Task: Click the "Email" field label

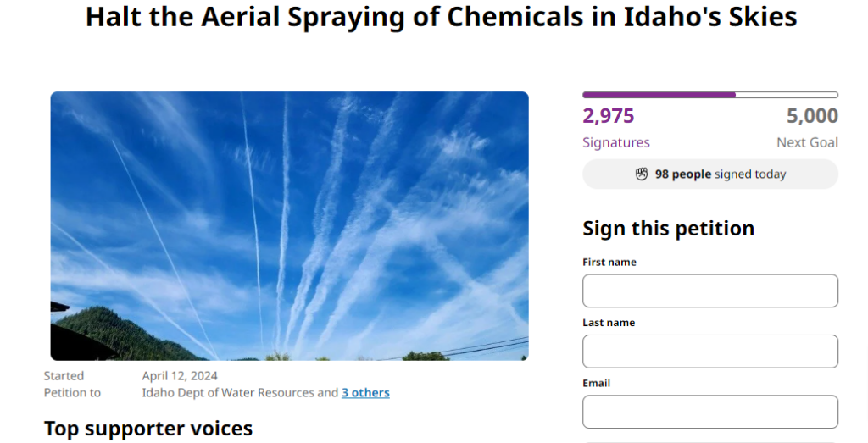Action: (596, 383)
